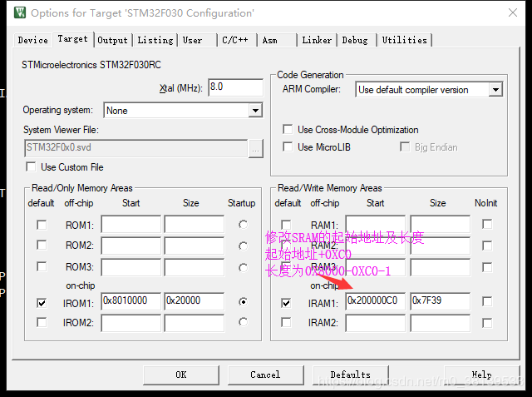This screenshot has width=532, height=397.
Task: Switch to the C/C++ tab
Action: point(238,40)
